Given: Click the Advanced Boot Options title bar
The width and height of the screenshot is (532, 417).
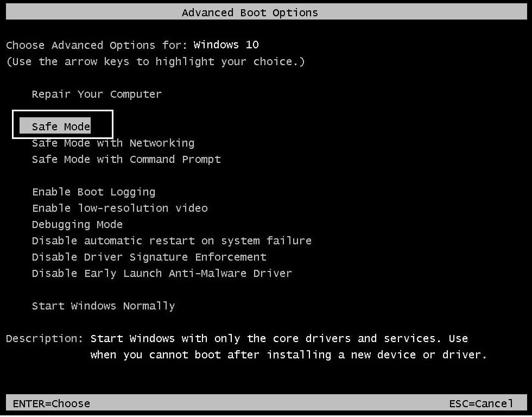Looking at the screenshot, I should click(250, 12).
